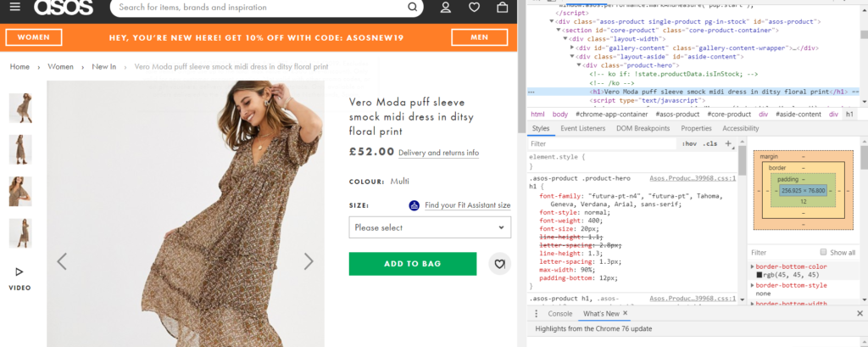Click the rgb(45, 45, 45) color swatch
The image size is (868, 347).
(759, 275)
